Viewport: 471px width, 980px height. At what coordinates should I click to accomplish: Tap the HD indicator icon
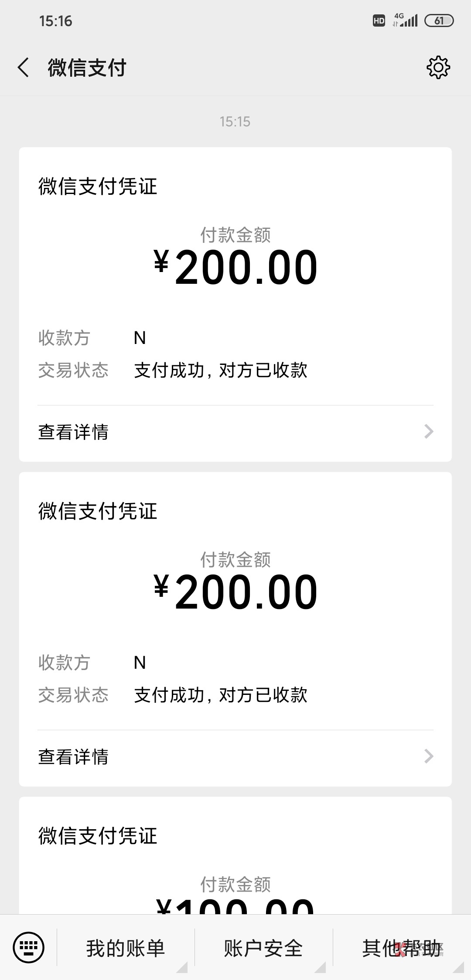point(379,20)
